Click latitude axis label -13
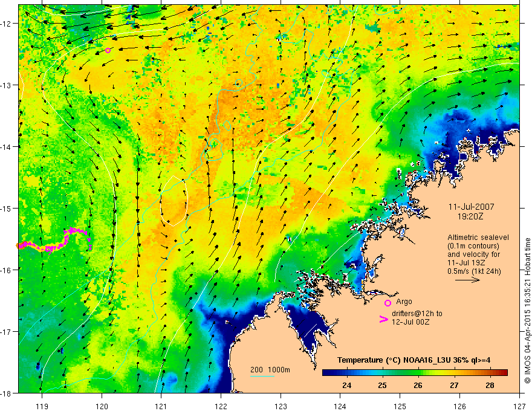This screenshot has width=532, height=411. 7,85
